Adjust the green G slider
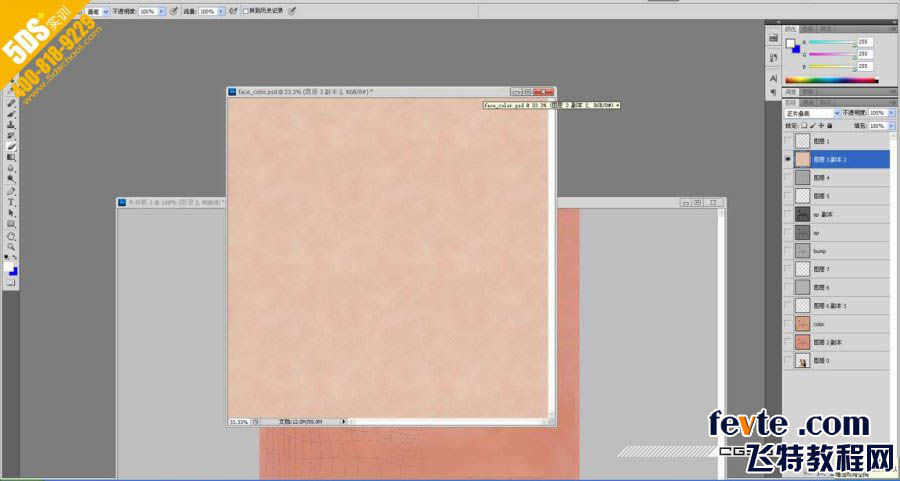The height and width of the screenshot is (481, 900). [x=832, y=55]
